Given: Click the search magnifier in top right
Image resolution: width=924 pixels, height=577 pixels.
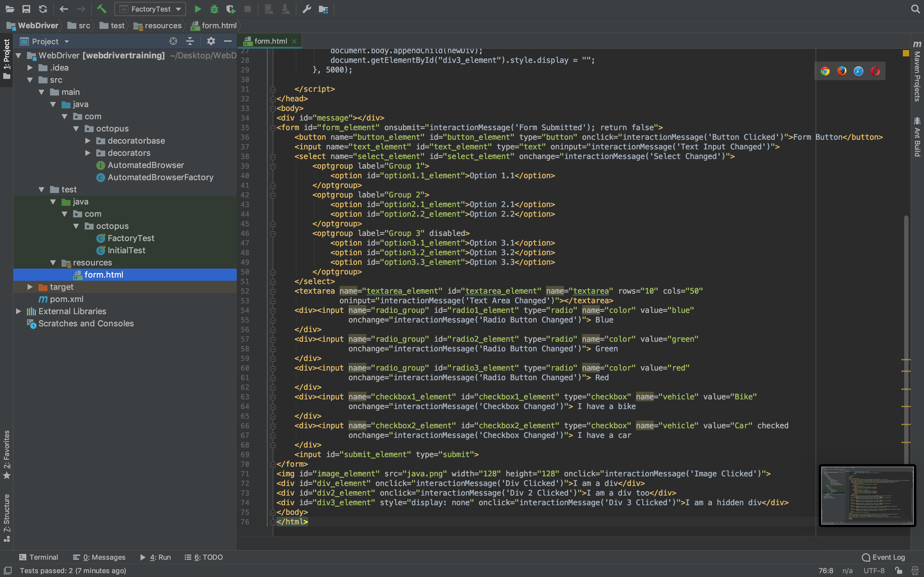Looking at the screenshot, I should (x=915, y=9).
